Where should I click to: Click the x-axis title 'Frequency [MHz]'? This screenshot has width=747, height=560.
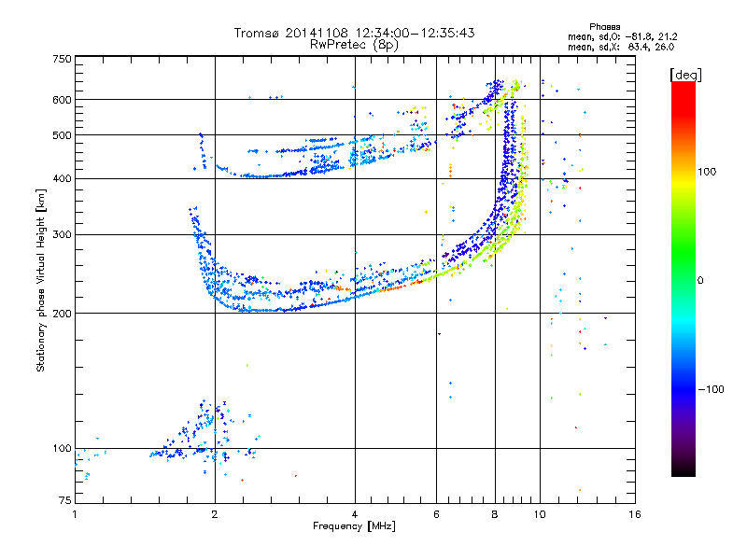pos(354,526)
